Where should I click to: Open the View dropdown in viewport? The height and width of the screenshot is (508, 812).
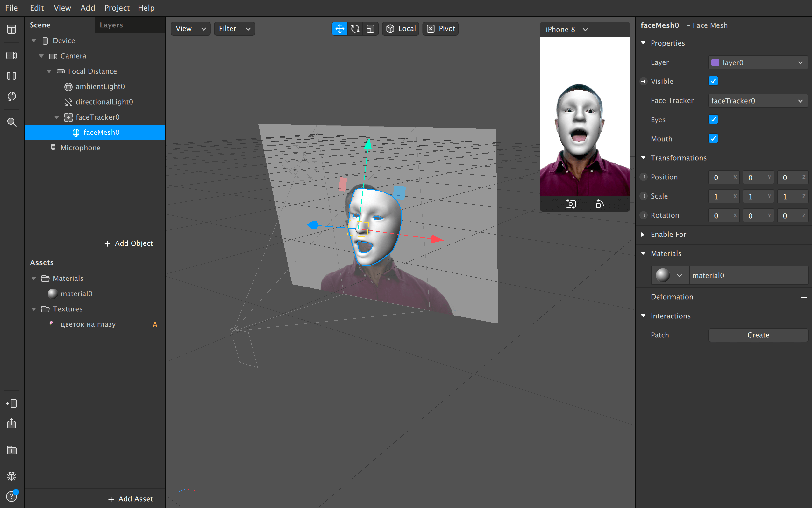click(x=191, y=29)
